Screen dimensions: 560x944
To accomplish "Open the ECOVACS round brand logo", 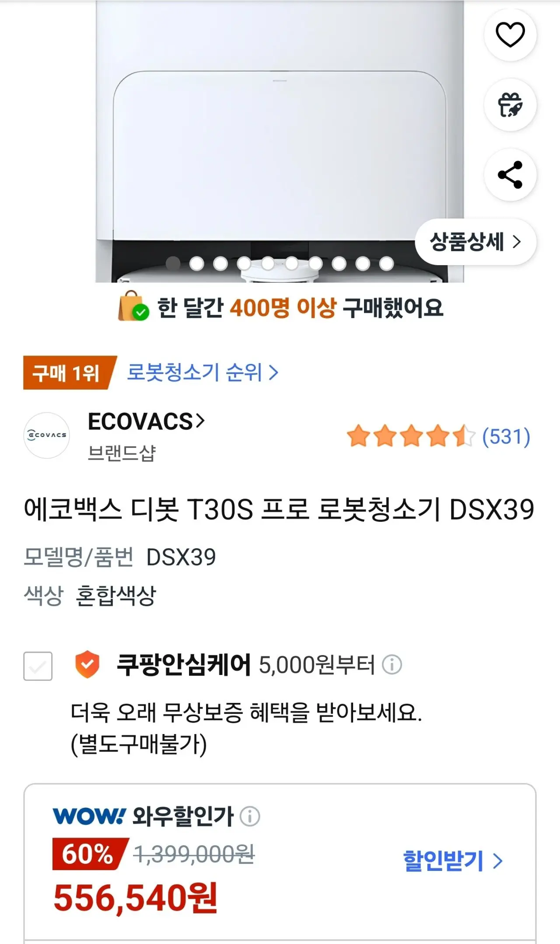I will click(46, 435).
